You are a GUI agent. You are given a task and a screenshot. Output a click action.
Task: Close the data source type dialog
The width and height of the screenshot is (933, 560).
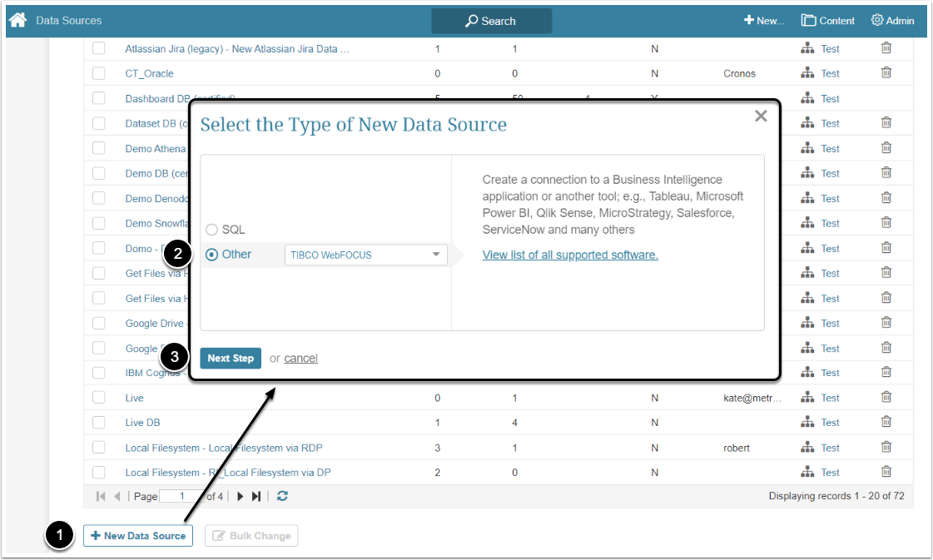click(x=760, y=116)
